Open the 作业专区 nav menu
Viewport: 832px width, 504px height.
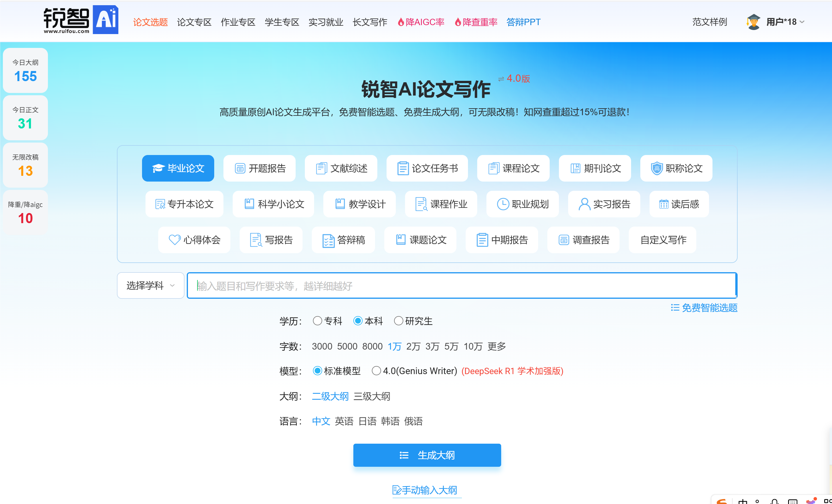238,22
